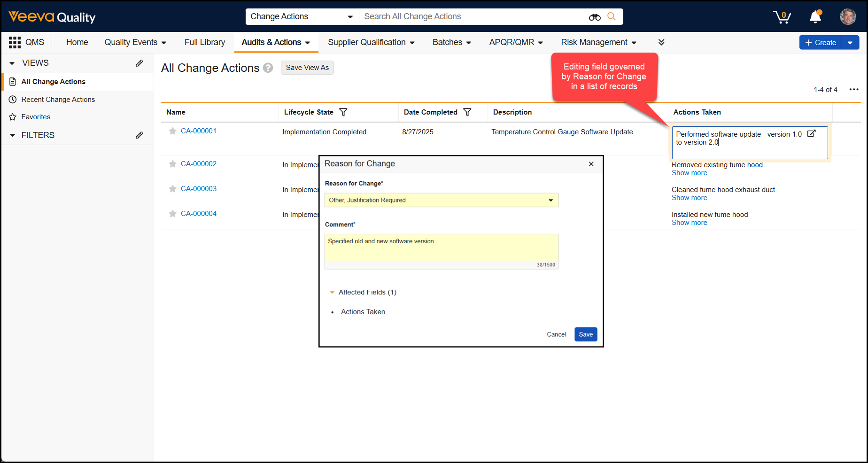Click into the Comment text area
868x463 pixels.
coord(441,248)
